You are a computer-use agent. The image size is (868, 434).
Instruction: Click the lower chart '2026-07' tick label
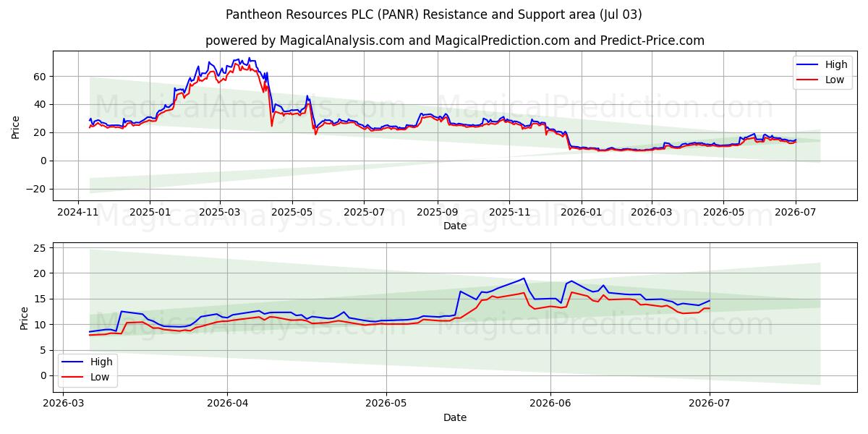pyautogui.click(x=709, y=404)
